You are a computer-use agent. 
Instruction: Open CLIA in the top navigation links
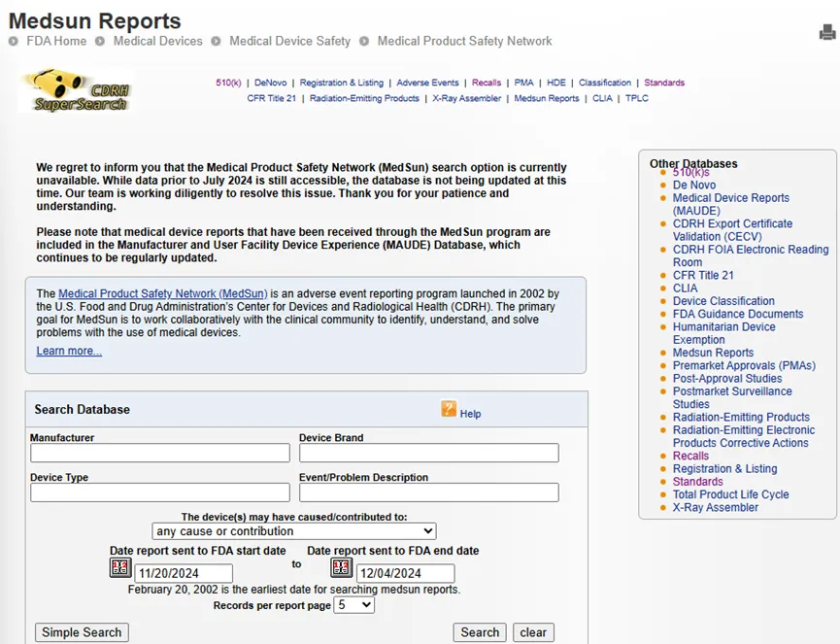click(602, 98)
